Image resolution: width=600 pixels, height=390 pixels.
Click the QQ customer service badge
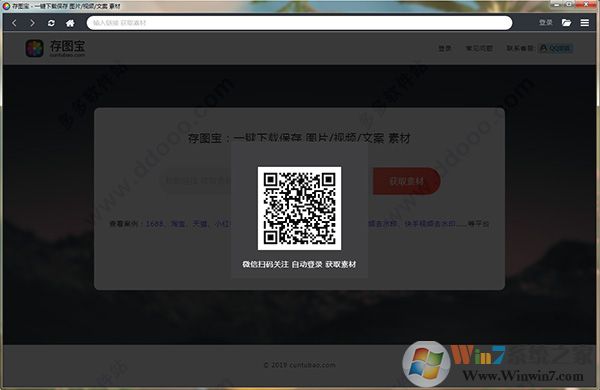[x=556, y=48]
